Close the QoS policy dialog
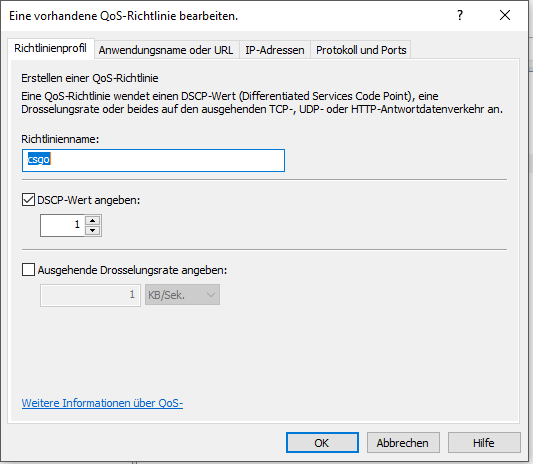The image size is (533, 464). tap(505, 15)
